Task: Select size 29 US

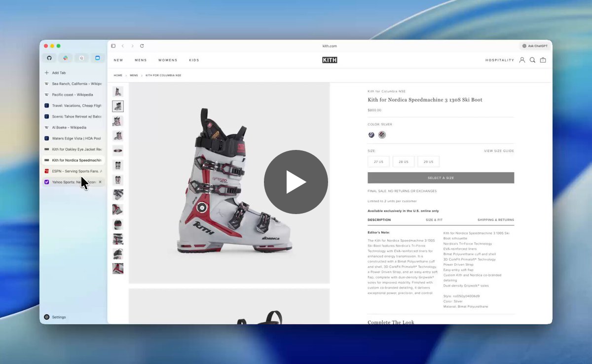Action: pos(428,162)
